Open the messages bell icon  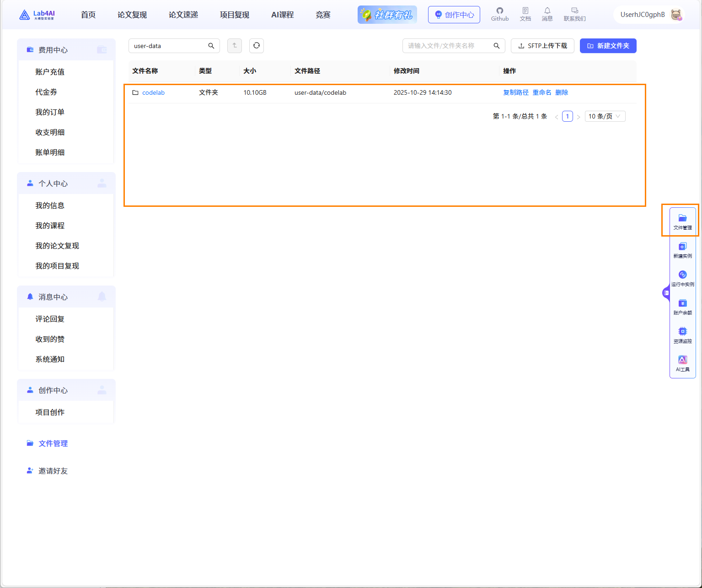[547, 14]
